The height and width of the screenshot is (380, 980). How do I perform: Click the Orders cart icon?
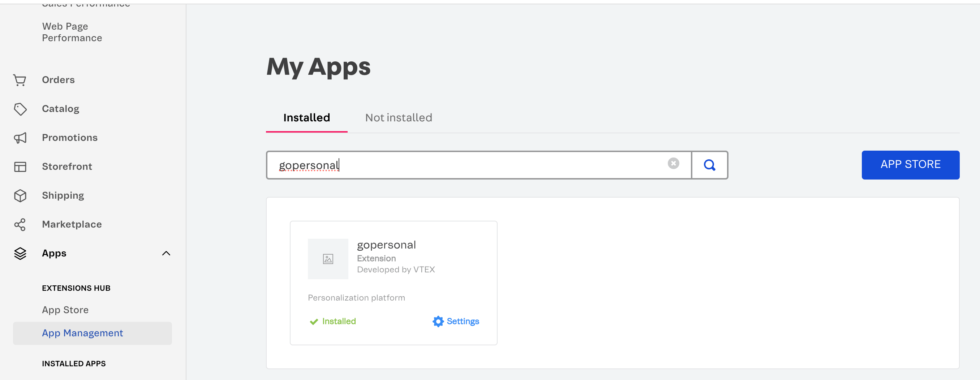coord(20,80)
